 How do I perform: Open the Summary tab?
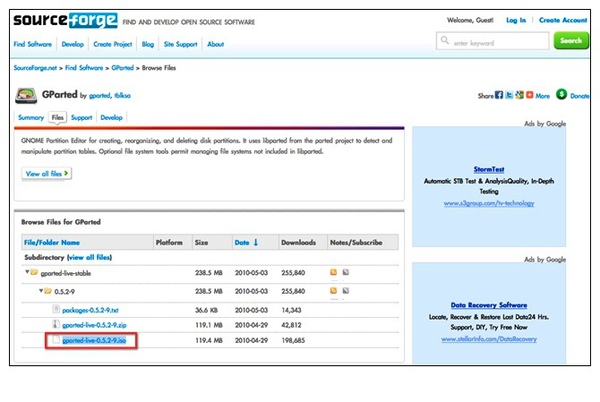31,117
